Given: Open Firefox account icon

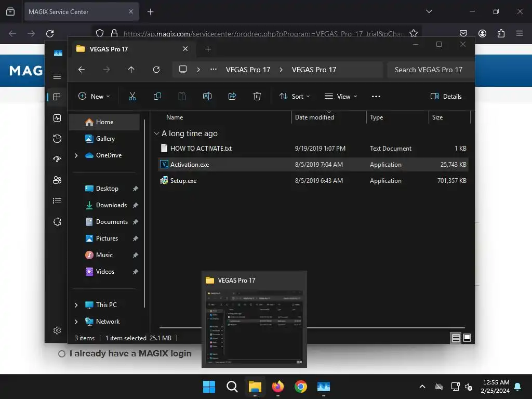Looking at the screenshot, I should (x=482, y=33).
